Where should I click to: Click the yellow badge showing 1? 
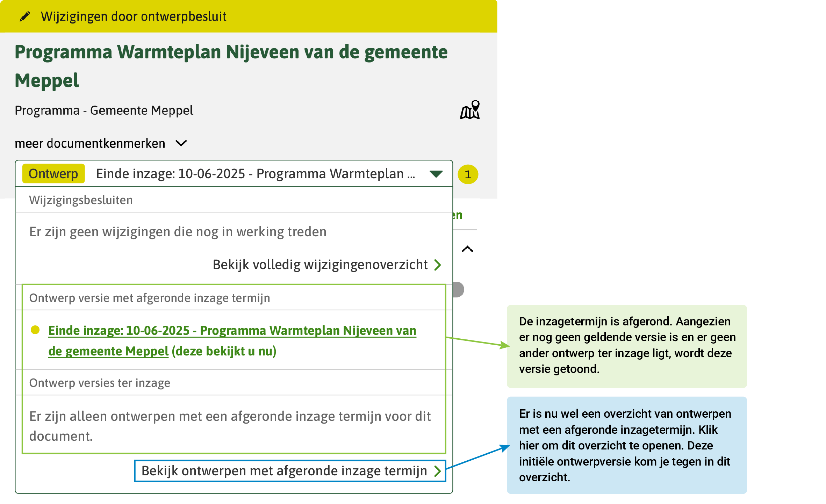tap(468, 174)
